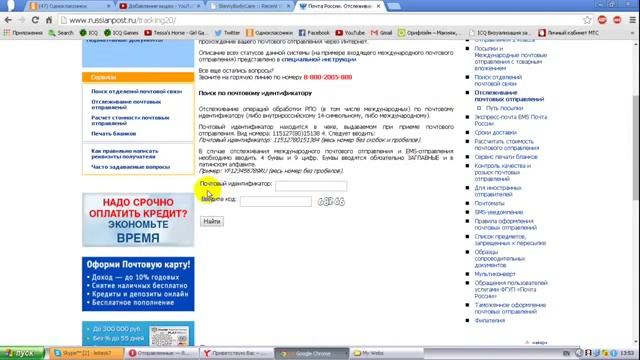Click the Оформи Почтовую карту banner
Image resolution: width=640 pixels, height=360 pixels.
[x=138, y=284]
